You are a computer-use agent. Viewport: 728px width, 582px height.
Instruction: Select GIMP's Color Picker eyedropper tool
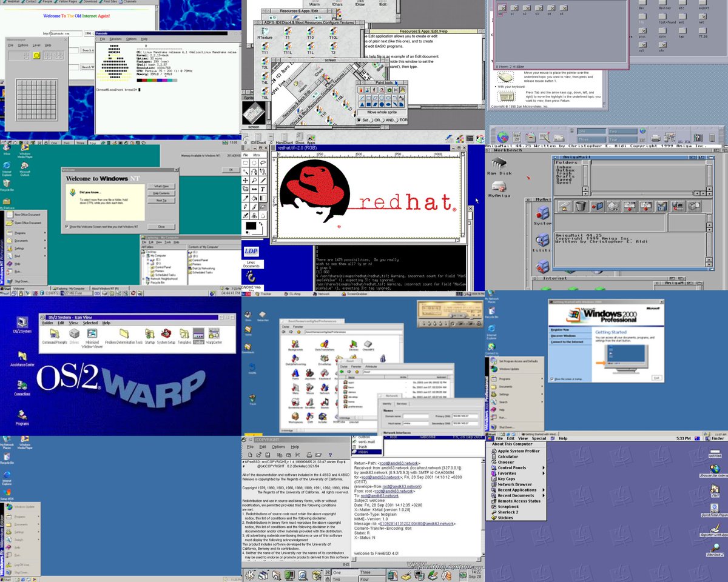(x=245, y=198)
